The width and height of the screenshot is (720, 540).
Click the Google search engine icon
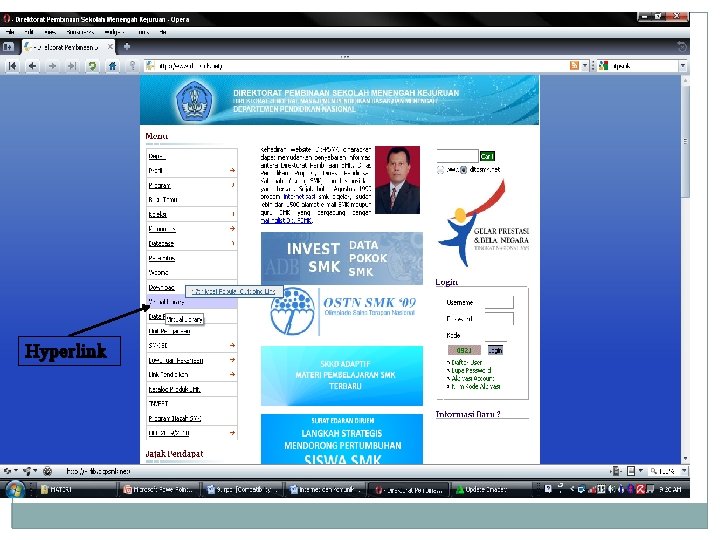[603, 66]
